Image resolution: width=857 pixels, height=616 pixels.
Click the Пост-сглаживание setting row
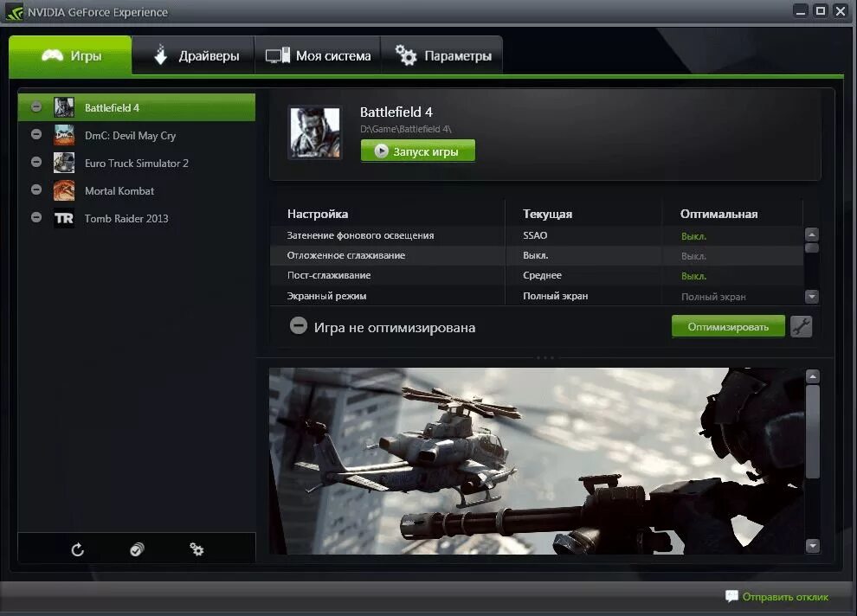(x=536, y=275)
